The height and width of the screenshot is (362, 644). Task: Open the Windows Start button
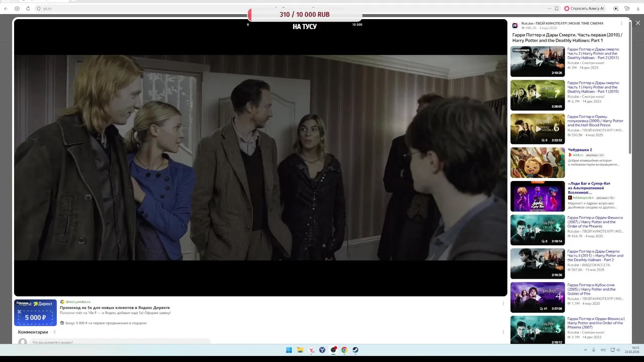[289, 350]
